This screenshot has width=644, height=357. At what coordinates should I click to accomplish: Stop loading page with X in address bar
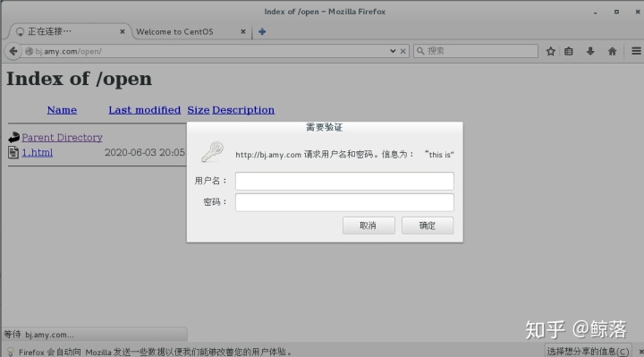402,51
